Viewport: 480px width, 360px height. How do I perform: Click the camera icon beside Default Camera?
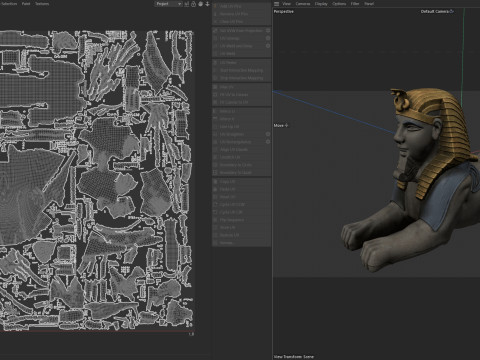(452, 11)
